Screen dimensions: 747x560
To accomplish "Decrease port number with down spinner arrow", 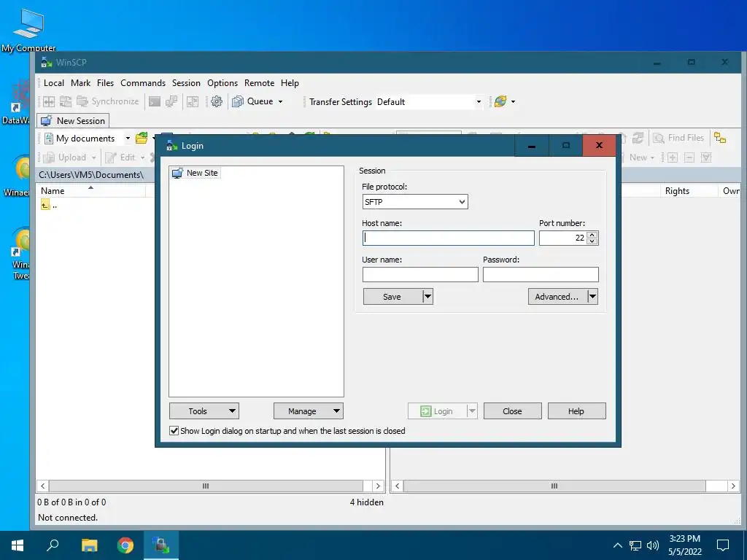I will click(x=592, y=241).
